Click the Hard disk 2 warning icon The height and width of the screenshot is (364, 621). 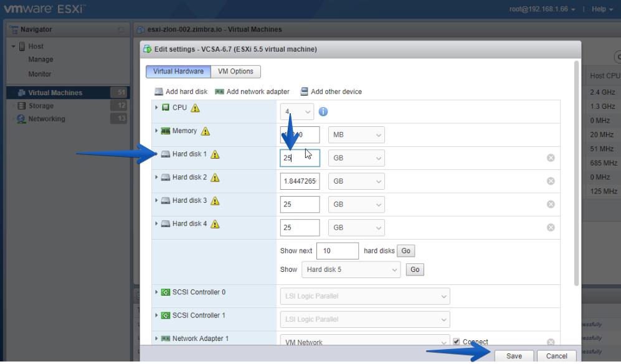[215, 178]
